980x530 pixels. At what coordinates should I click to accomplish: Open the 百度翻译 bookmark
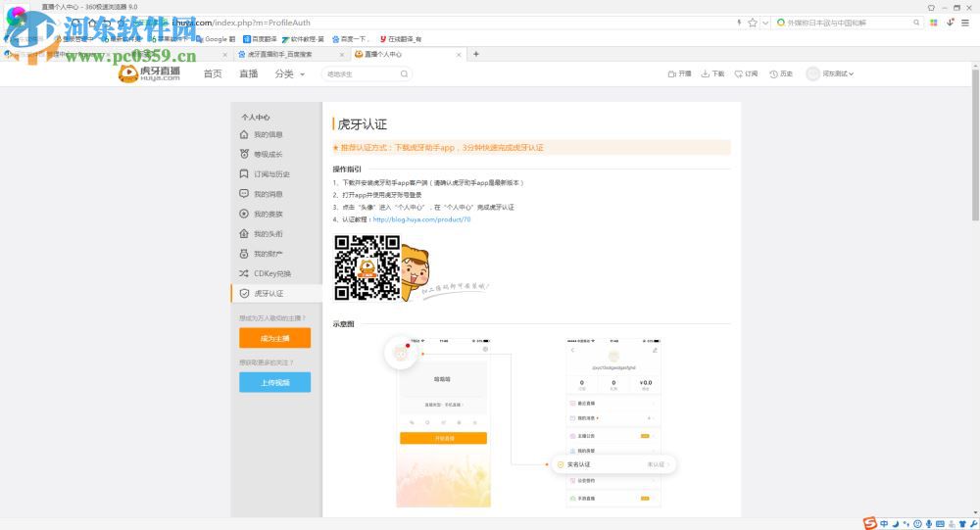260,39
